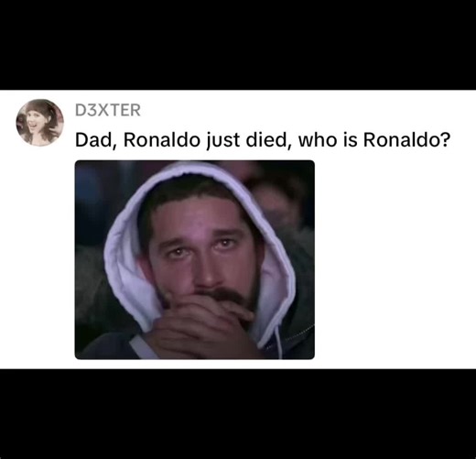Viewport: 476px width, 459px height.
Task: Click the white space right of the image
Action: pyautogui.click(x=395, y=259)
